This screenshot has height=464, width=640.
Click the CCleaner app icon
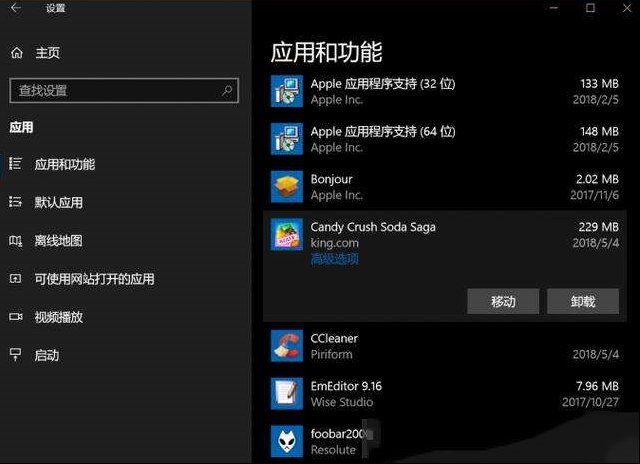point(287,346)
